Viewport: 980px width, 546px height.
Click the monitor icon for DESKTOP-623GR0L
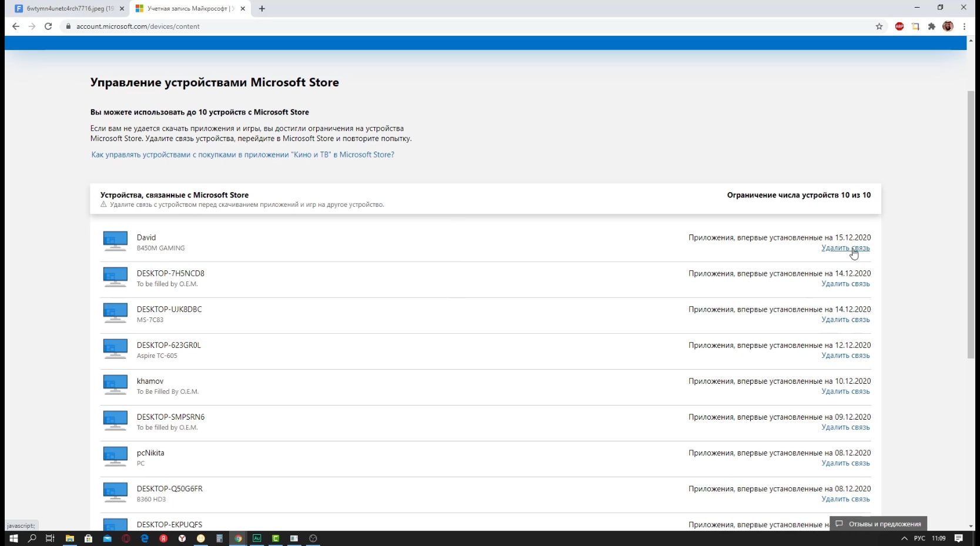(x=115, y=349)
